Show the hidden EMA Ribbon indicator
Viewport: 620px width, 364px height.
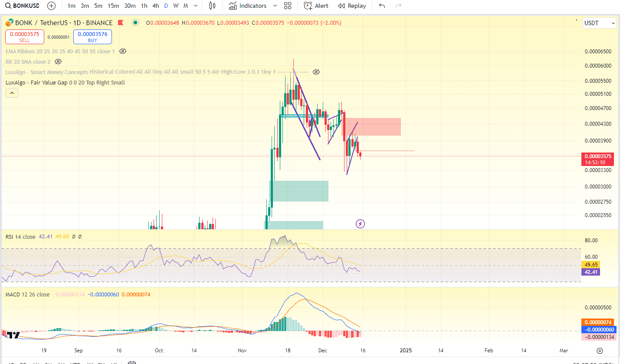123,51
